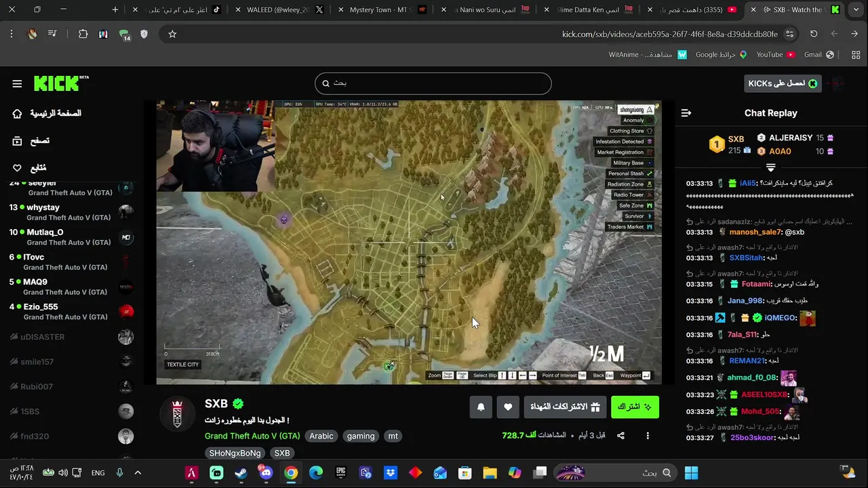
Task: Open Epic Games from the taskbar
Action: (x=340, y=472)
